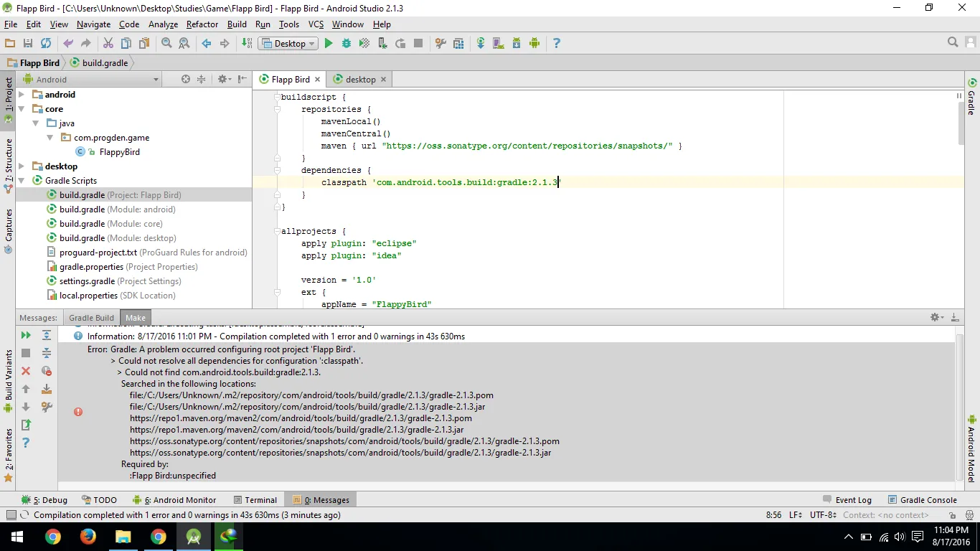Run the app with green play button
The image size is (980, 551).
tap(329, 44)
